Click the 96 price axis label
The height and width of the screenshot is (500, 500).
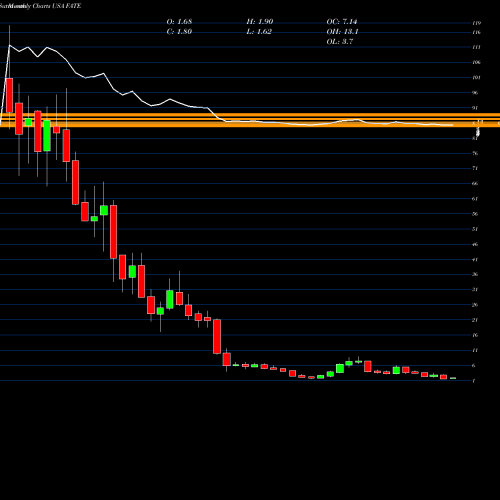475,93
